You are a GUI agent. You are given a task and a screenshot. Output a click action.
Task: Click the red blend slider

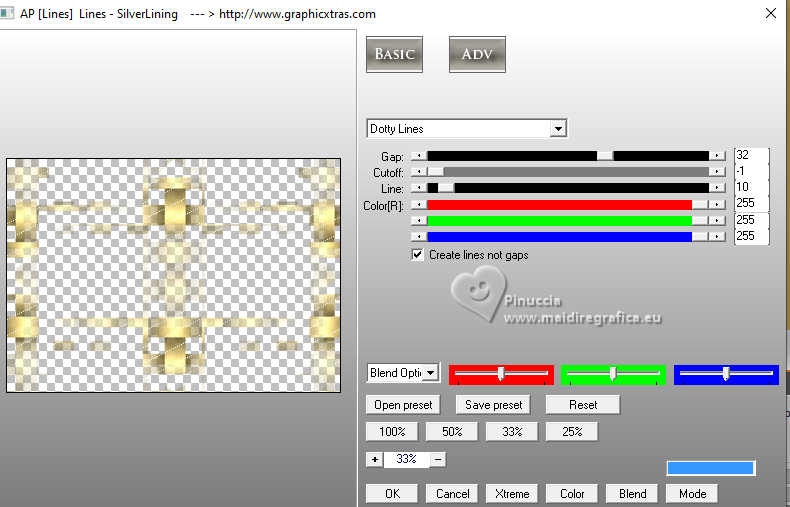pyautogui.click(x=501, y=374)
